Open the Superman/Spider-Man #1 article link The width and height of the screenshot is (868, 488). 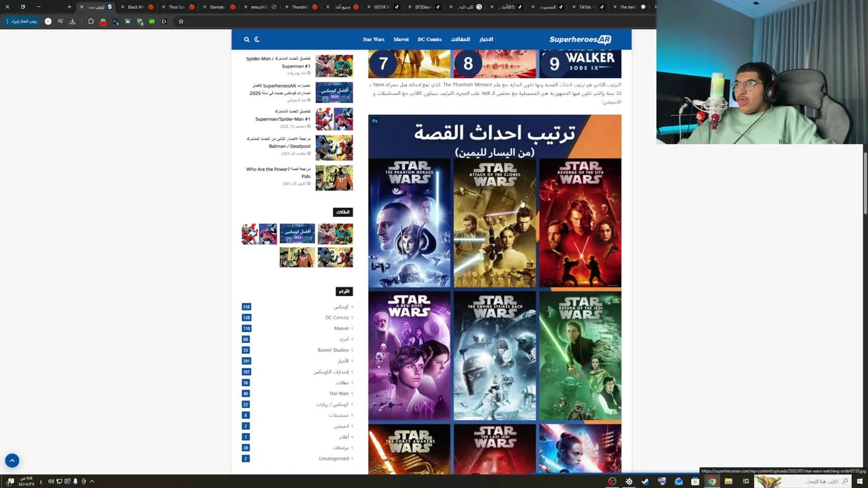(282, 115)
